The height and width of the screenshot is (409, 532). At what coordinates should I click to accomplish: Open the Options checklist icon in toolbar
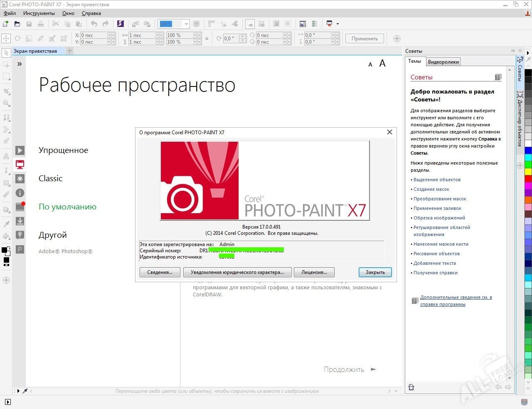(315, 24)
